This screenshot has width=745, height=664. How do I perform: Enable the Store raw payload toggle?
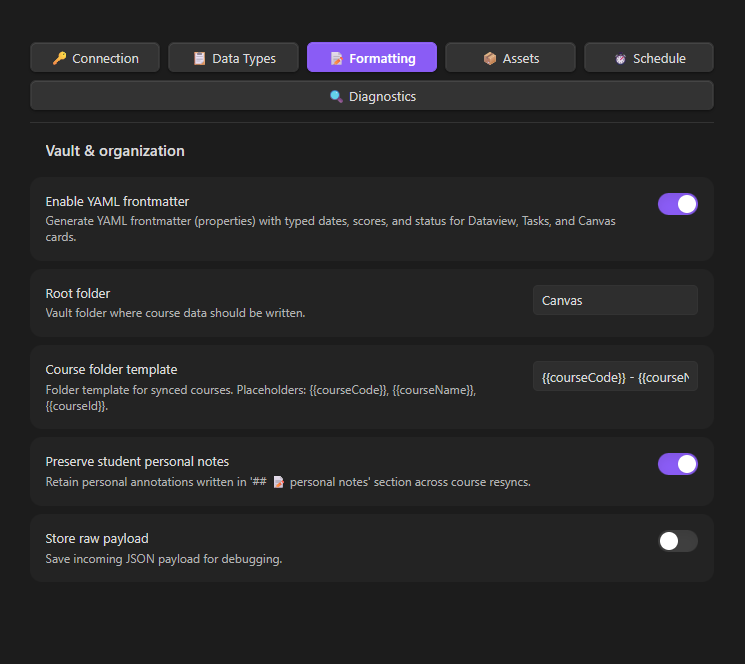678,541
